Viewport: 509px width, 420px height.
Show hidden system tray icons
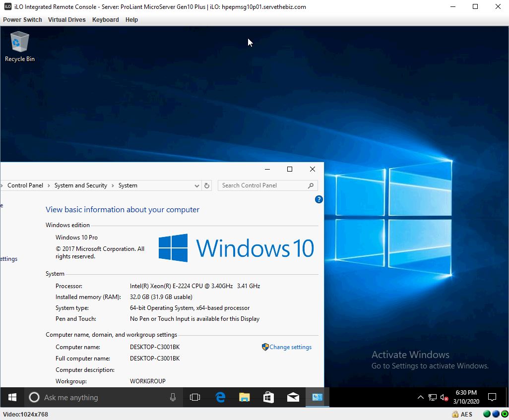[421, 397]
